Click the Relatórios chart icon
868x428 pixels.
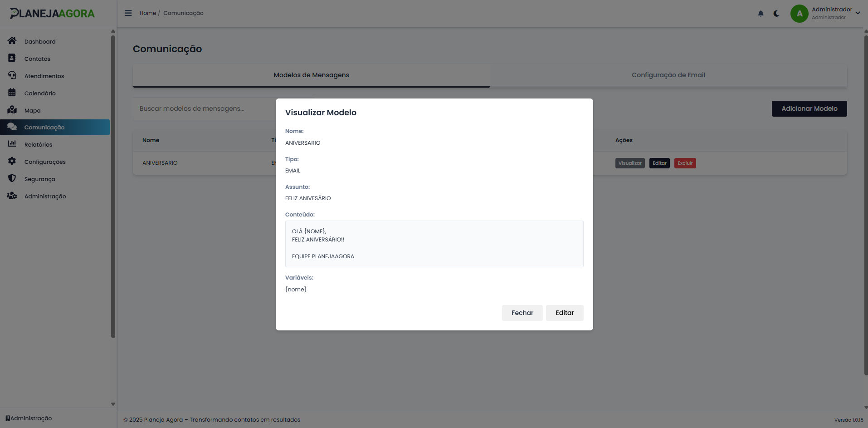click(12, 144)
